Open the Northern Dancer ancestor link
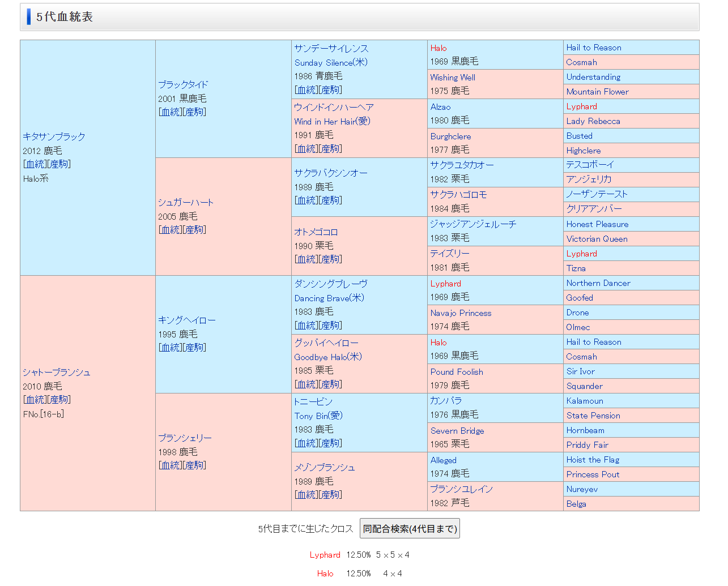This screenshot has width=728, height=586. [x=598, y=283]
